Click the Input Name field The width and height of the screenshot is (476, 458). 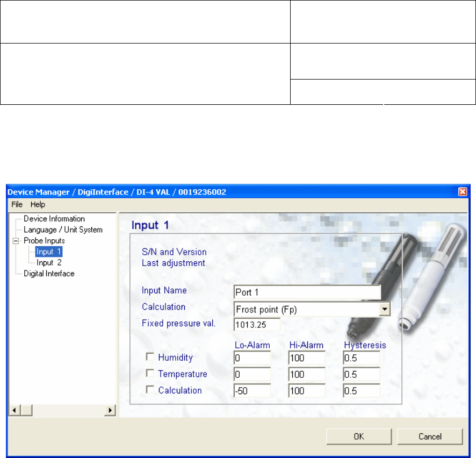pyautogui.click(x=307, y=292)
